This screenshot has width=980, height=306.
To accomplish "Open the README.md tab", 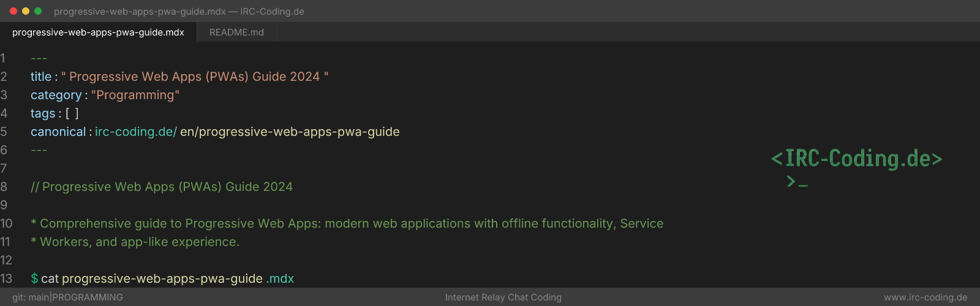I will (236, 32).
